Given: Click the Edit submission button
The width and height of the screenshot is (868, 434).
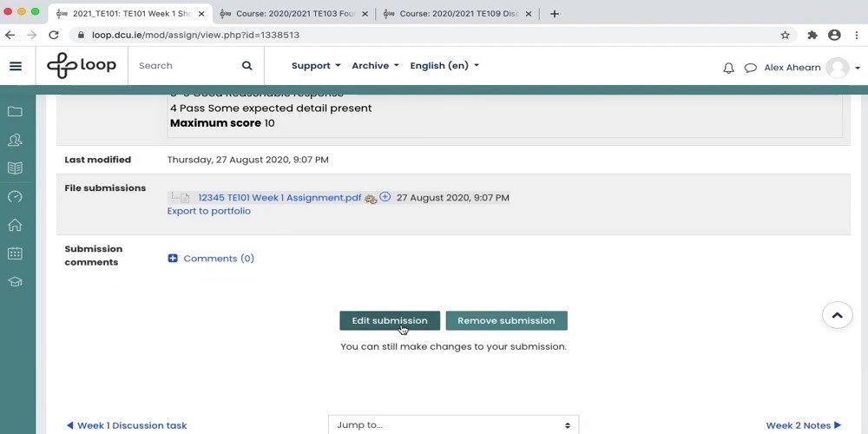Looking at the screenshot, I should [x=390, y=321].
